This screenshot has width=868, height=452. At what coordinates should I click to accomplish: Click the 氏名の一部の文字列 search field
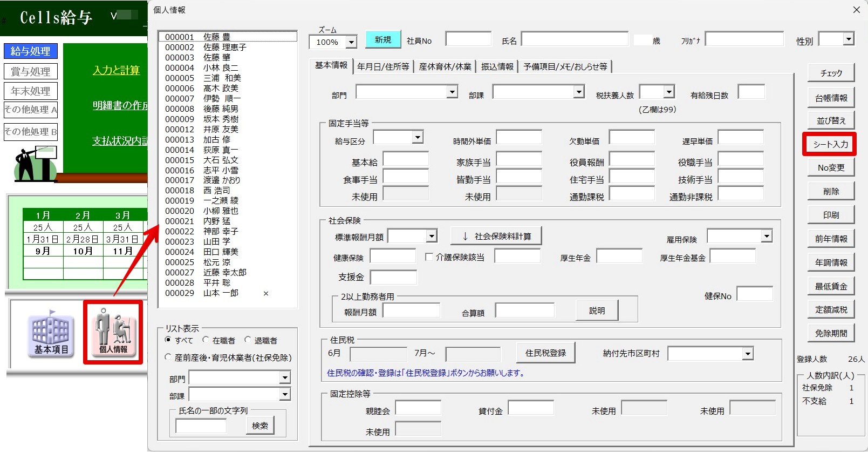201,426
